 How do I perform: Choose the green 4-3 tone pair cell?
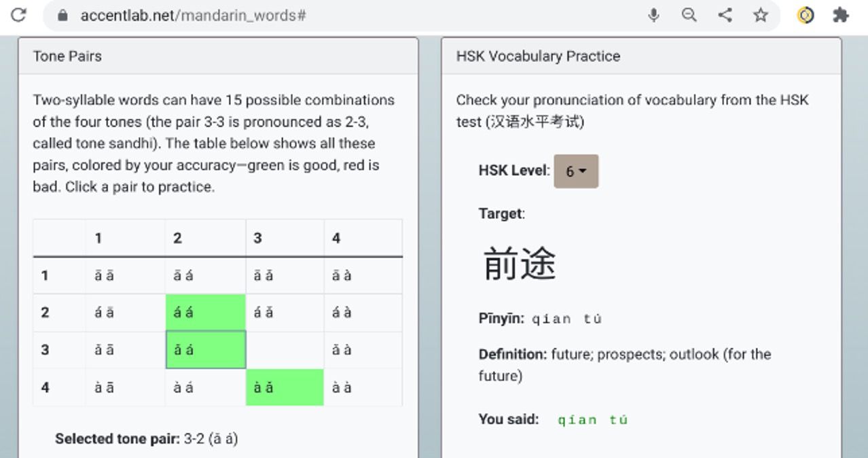285,387
